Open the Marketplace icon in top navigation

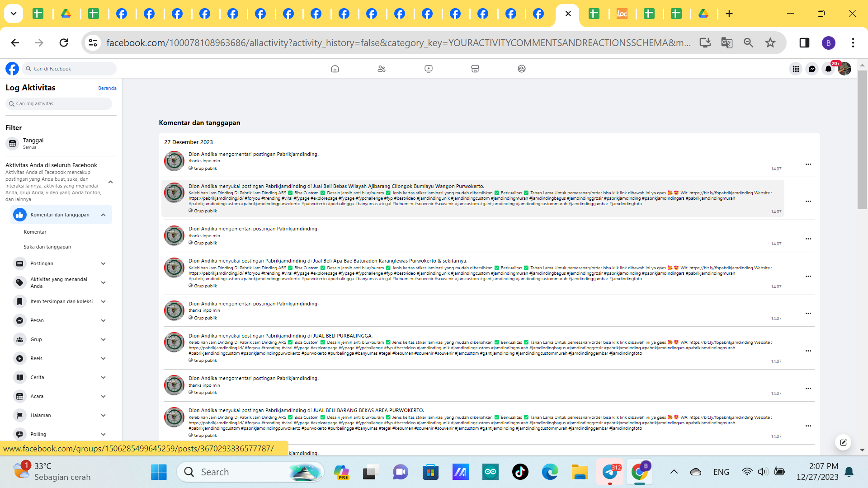point(475,69)
